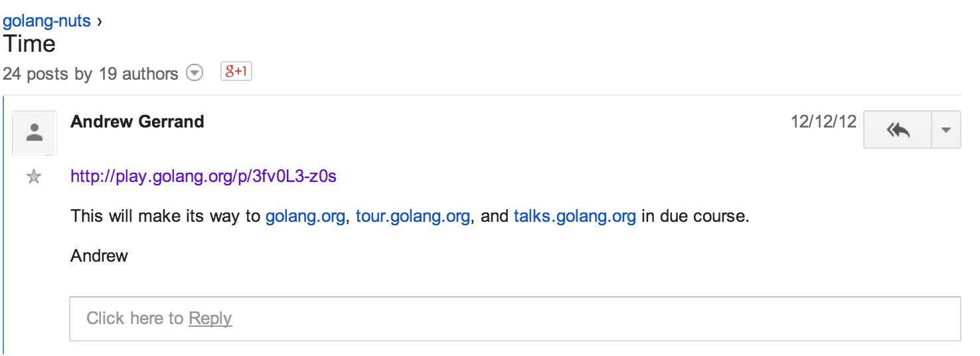Open the play.golang.org/p/3fv0L3-z0s link
The image size is (980, 356).
click(x=203, y=177)
